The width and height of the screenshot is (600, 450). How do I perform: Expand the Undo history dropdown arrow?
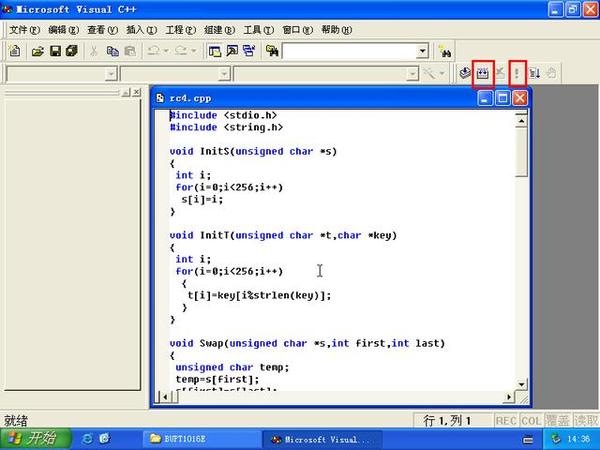(x=166, y=51)
